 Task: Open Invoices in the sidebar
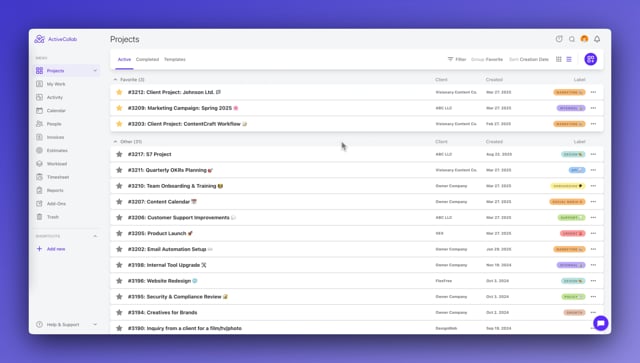55,137
